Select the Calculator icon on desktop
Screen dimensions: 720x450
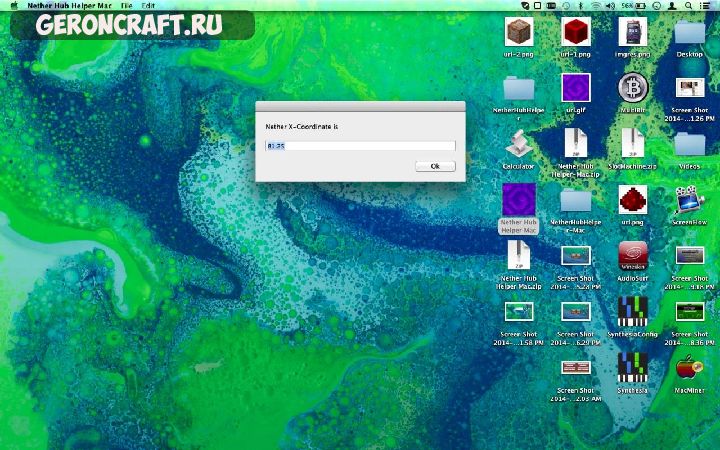(x=519, y=144)
